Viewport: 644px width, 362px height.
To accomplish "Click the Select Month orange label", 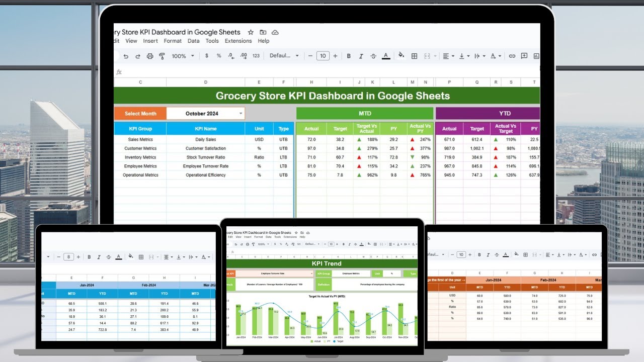I will point(140,114).
